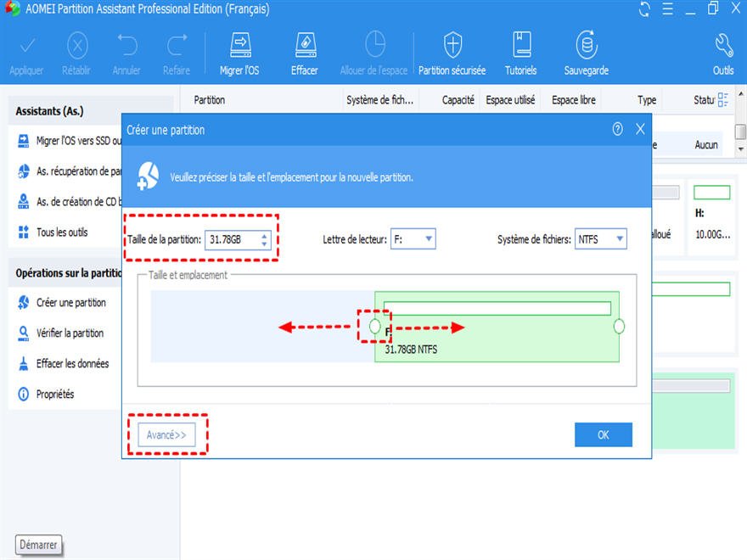The height and width of the screenshot is (560, 747).
Task: Open Propriétés in the sidebar
Action: point(46,394)
